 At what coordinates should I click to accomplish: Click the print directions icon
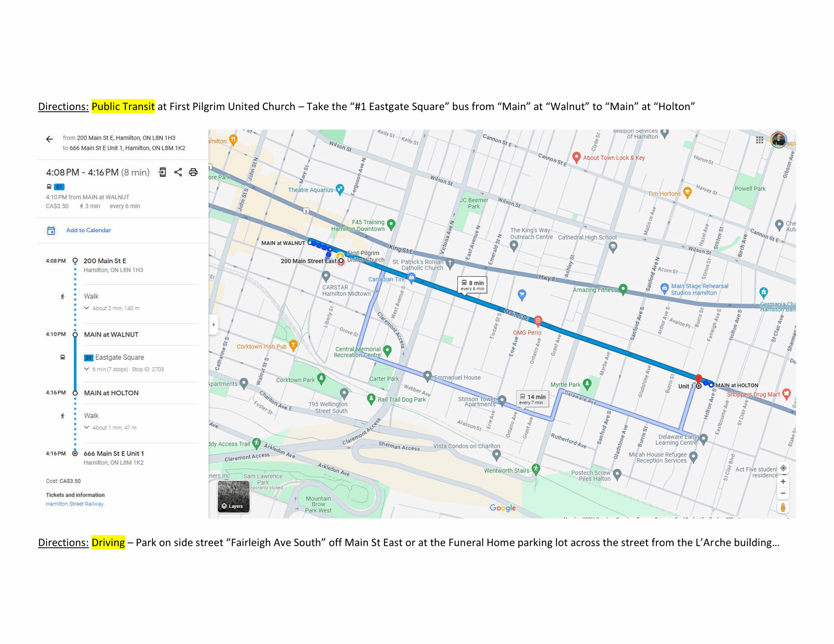click(x=193, y=172)
